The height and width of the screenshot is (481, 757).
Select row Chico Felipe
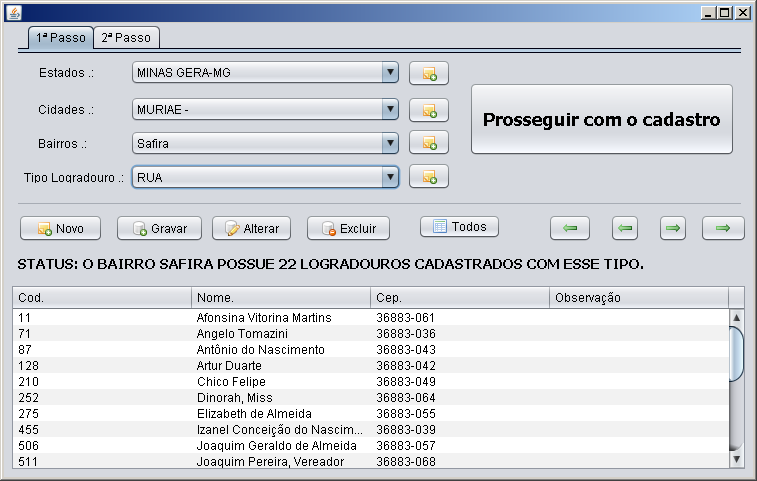371,382
